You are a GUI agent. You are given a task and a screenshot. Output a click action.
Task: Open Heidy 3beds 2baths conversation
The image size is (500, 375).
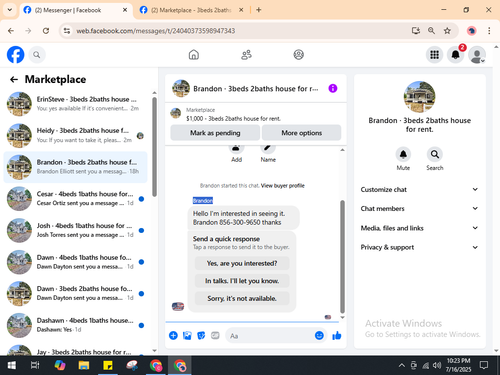(75, 135)
